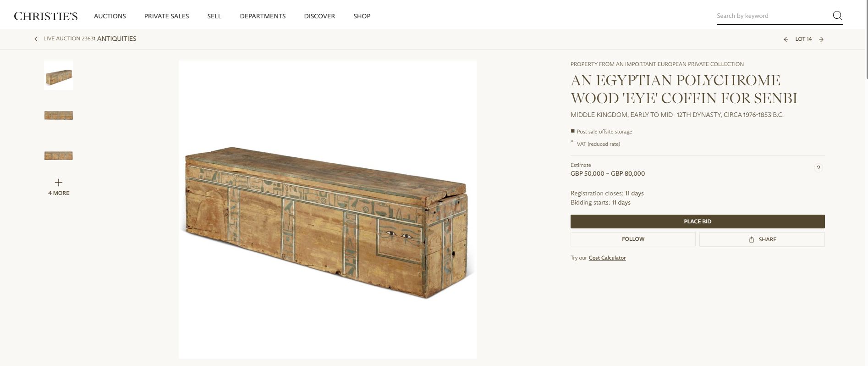Click the Search by keyword field
868x366 pixels.
pos(773,16)
